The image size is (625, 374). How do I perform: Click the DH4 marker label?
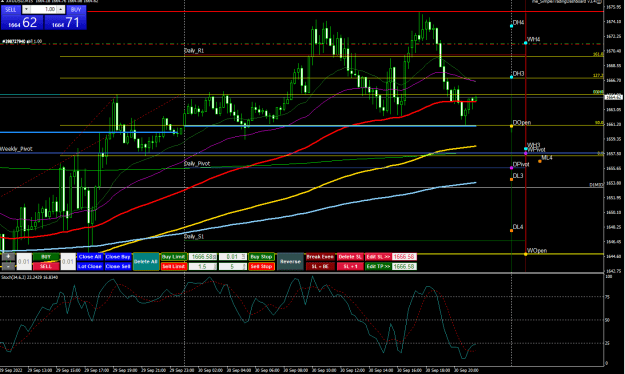pos(518,23)
